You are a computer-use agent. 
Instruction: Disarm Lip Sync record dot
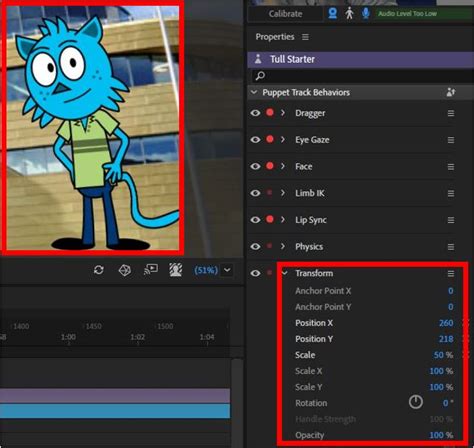(x=270, y=219)
